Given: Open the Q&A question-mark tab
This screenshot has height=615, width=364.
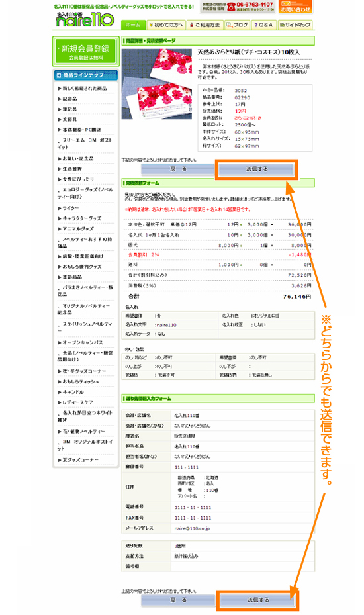Looking at the screenshot, I should tap(263, 24).
